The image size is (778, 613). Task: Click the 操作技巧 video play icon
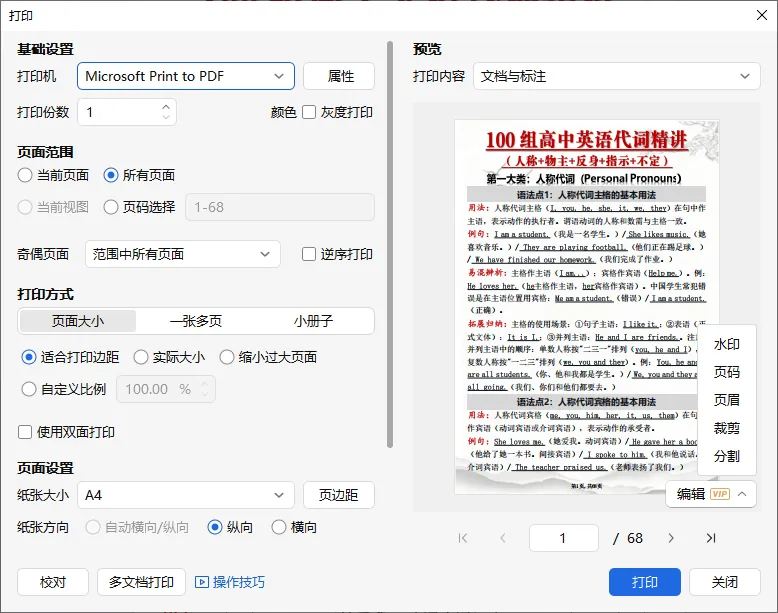pyautogui.click(x=201, y=582)
